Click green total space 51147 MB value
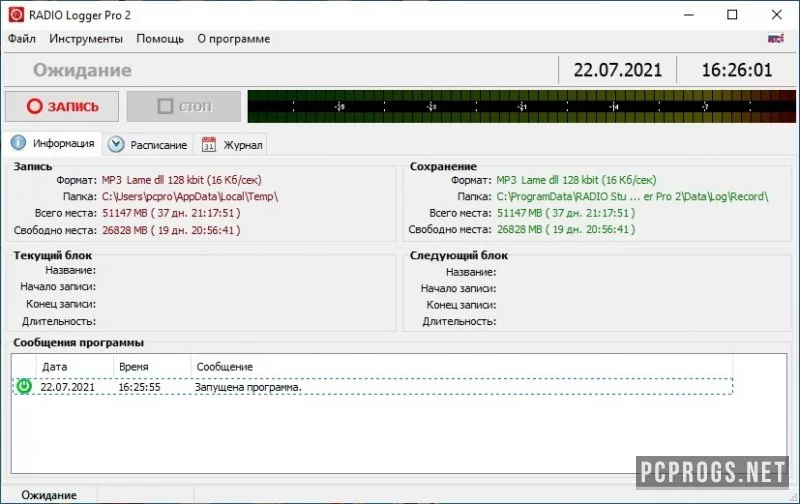This screenshot has height=504, width=800. tap(566, 213)
